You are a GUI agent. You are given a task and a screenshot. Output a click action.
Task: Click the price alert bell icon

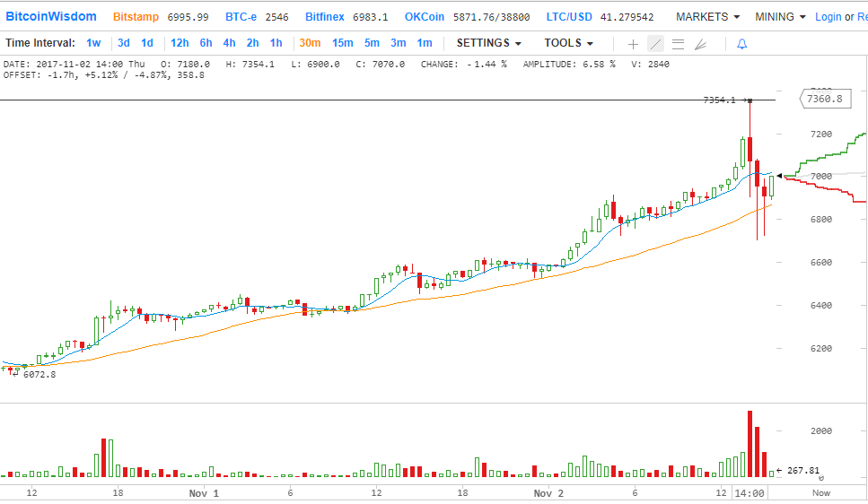[x=741, y=44]
